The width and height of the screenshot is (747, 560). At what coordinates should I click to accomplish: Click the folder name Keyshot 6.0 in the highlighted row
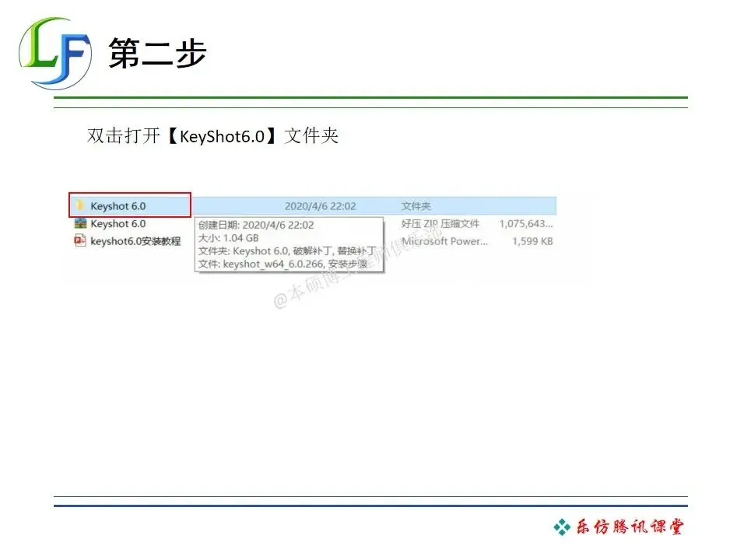coord(118,205)
